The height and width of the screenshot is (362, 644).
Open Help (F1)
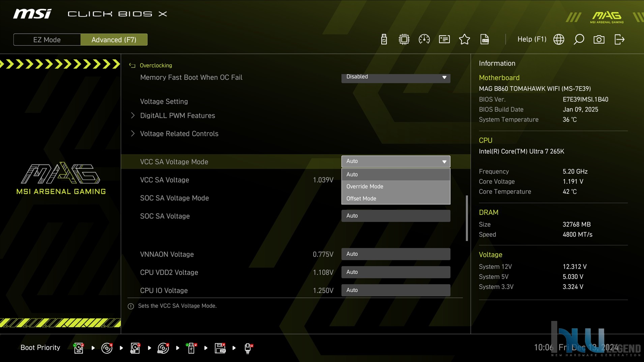coord(532,39)
